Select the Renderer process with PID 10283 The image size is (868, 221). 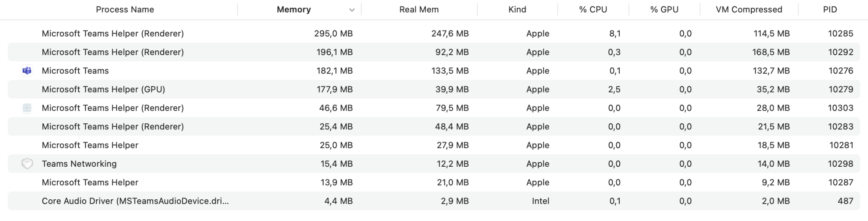[113, 126]
